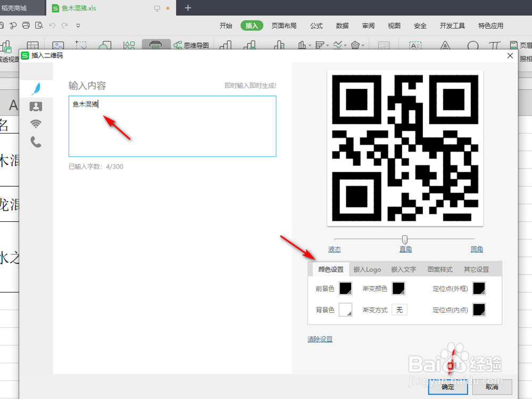The image size is (532, 399).
Task: Click the shapes icon in ribbon
Action: click(105, 45)
